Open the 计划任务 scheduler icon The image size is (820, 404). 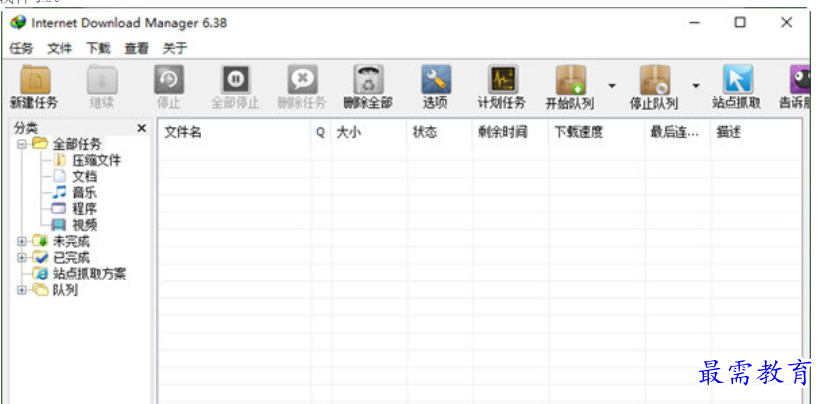click(x=503, y=80)
